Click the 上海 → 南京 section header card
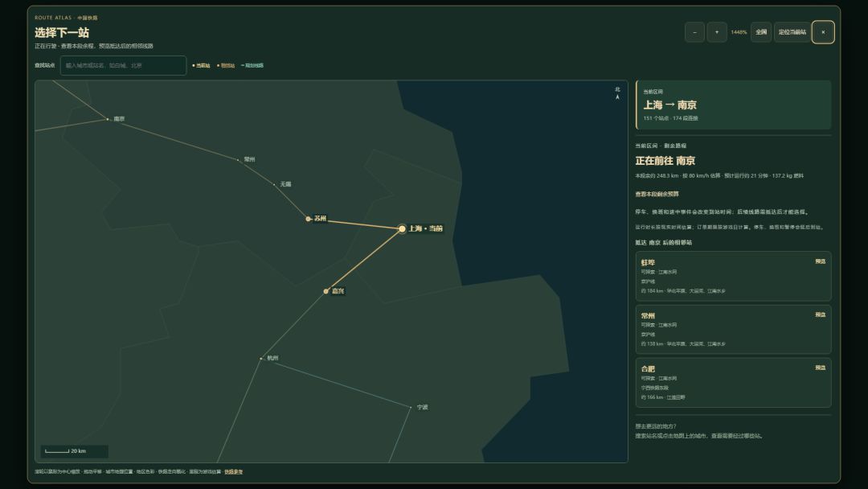This screenshot has width=868, height=489. [x=734, y=105]
